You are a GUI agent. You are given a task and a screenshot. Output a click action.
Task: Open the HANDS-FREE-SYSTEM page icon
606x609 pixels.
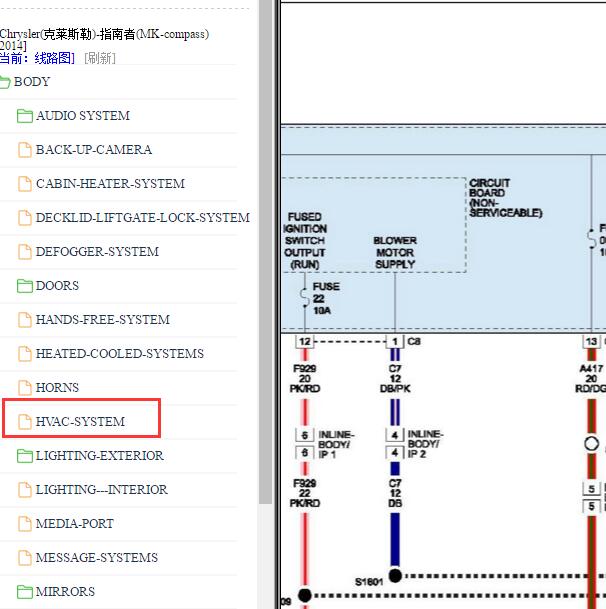[25, 320]
